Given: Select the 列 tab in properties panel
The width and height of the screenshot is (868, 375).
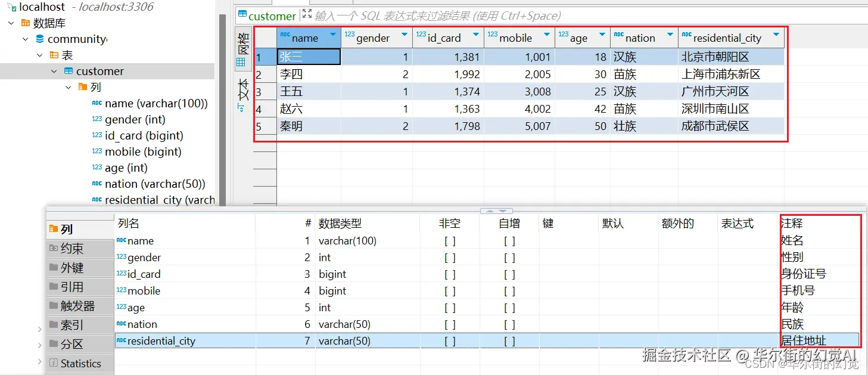Looking at the screenshot, I should pyautogui.click(x=80, y=230).
